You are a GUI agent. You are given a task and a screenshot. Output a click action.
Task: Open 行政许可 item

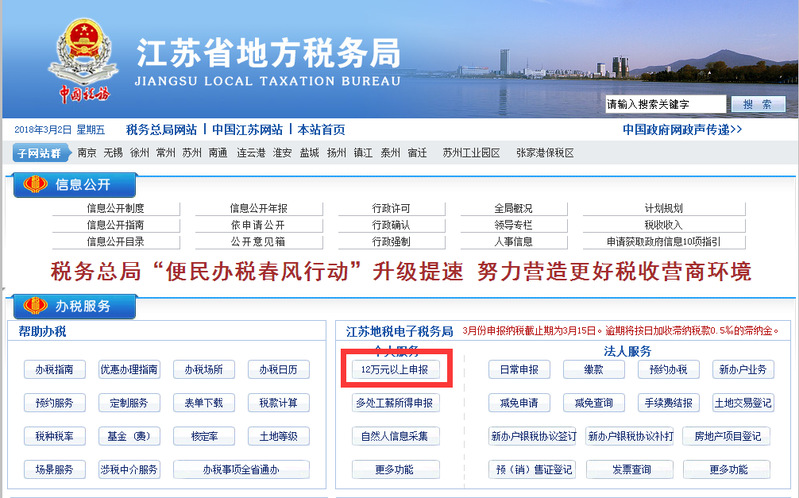pos(391,208)
